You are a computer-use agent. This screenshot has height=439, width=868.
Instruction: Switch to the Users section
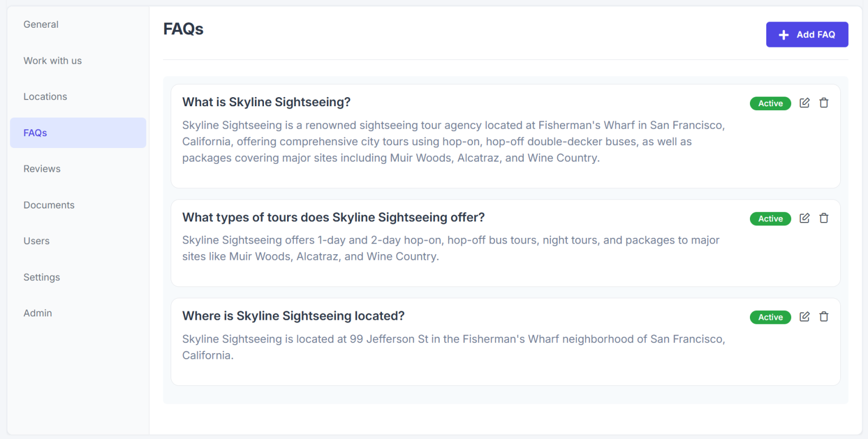click(x=36, y=241)
